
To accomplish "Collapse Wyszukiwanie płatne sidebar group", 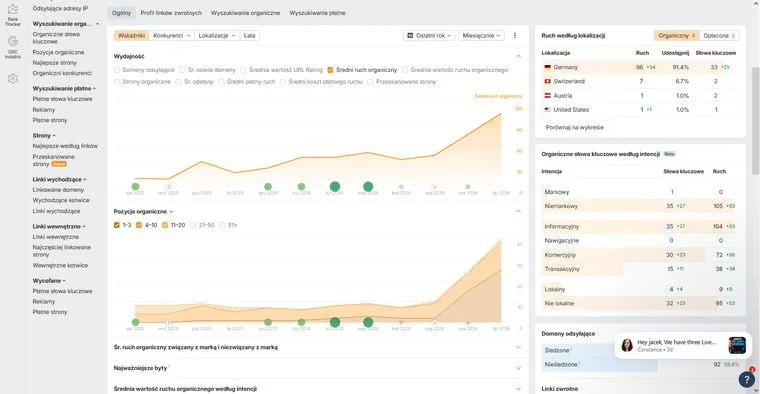I will 64,89.
